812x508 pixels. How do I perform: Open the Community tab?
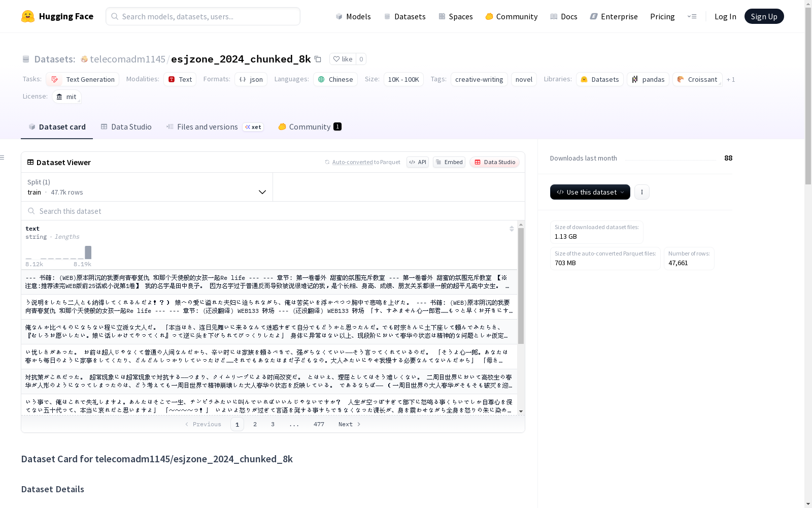pyautogui.click(x=310, y=127)
